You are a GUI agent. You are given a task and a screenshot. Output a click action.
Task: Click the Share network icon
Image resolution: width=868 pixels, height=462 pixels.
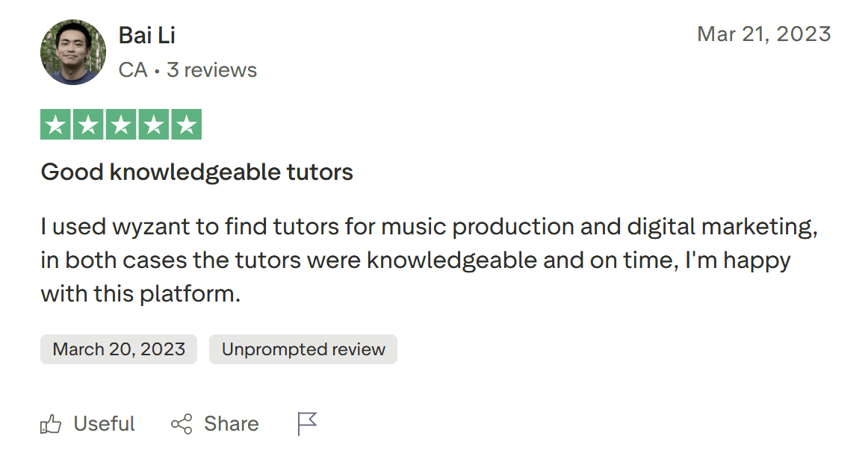pyautogui.click(x=182, y=425)
